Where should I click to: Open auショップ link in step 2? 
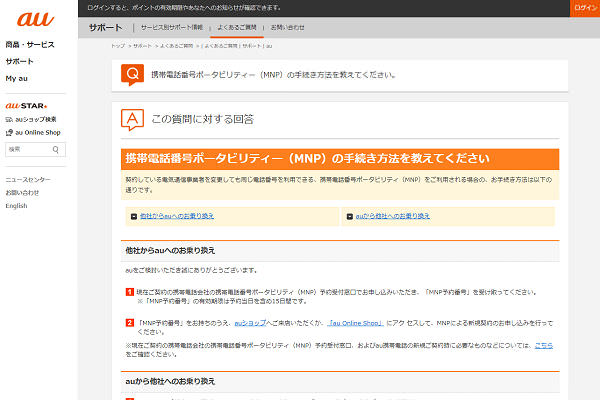pos(250,323)
